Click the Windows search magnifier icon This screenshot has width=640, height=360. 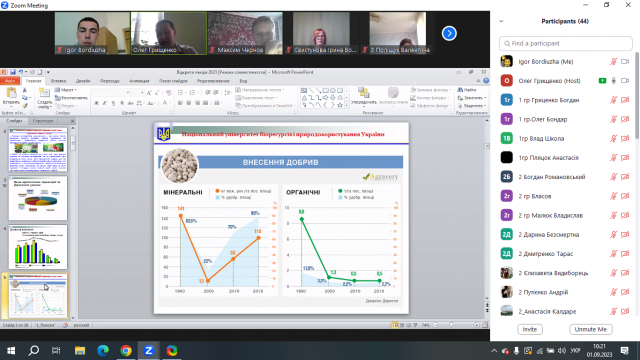34,350
